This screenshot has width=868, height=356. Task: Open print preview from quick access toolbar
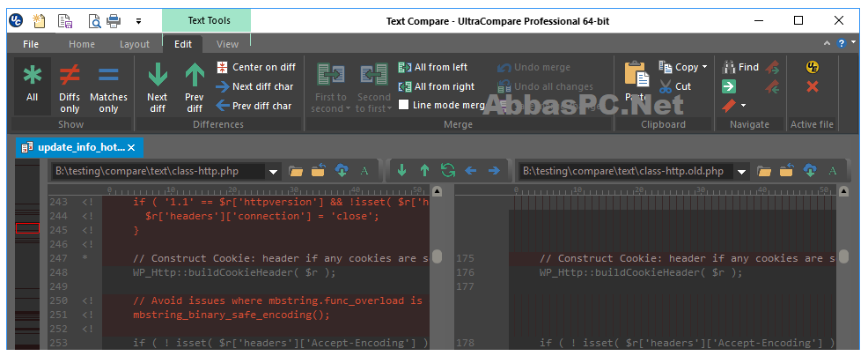coord(95,21)
